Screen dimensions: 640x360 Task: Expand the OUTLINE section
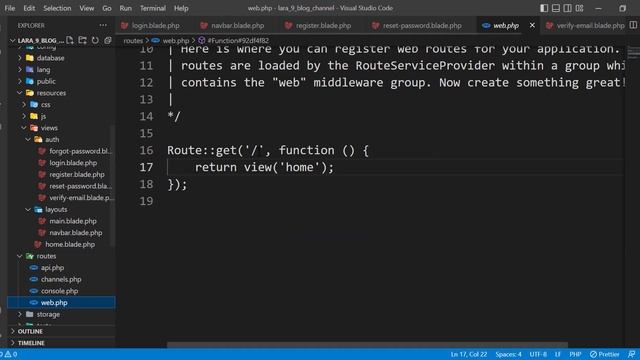pyautogui.click(x=27, y=331)
